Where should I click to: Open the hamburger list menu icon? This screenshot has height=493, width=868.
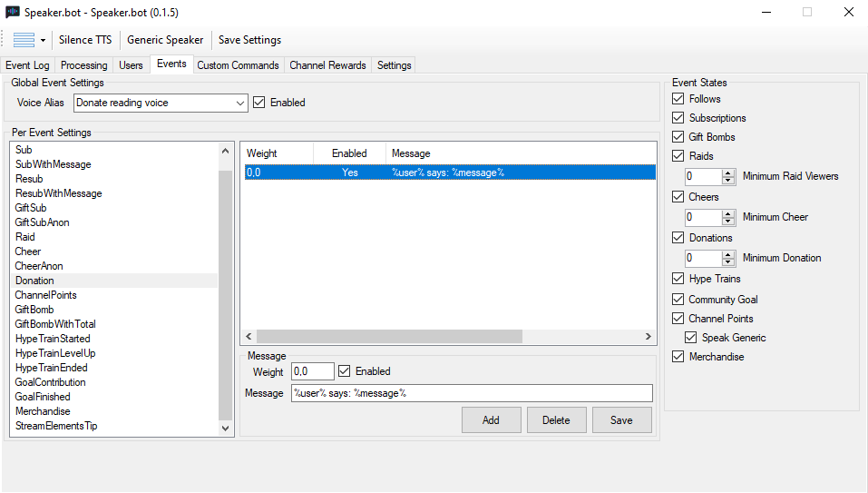coord(24,40)
